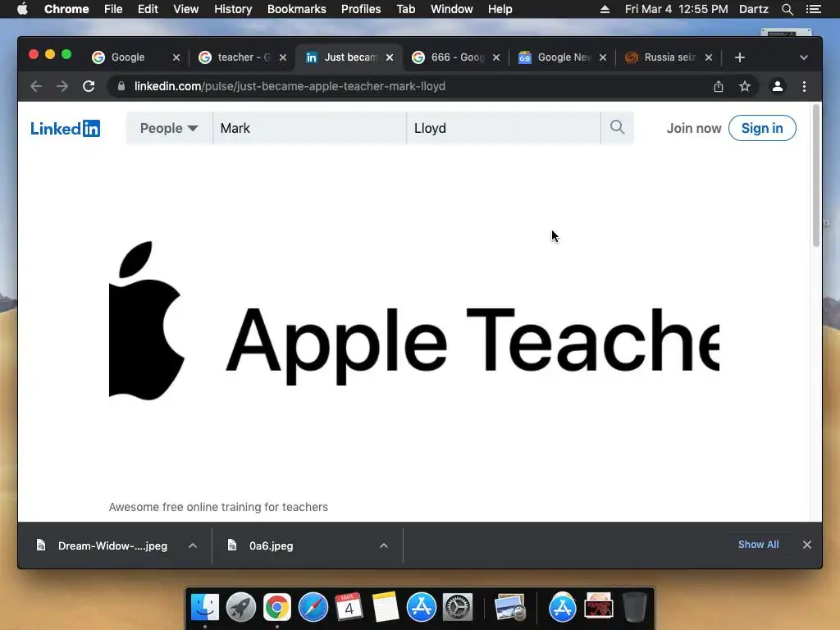Open the Help menu
Viewport: 840px width, 630px height.
tap(500, 9)
